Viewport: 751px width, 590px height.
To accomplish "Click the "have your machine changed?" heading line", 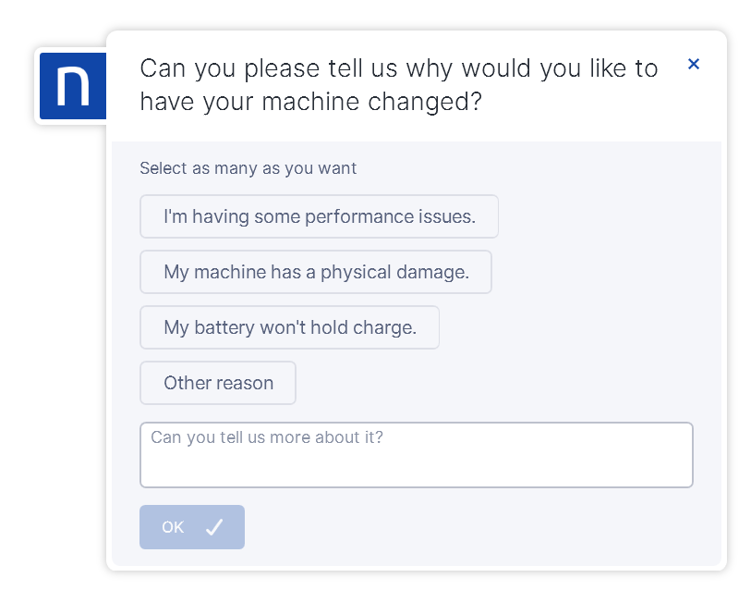I will click(310, 102).
